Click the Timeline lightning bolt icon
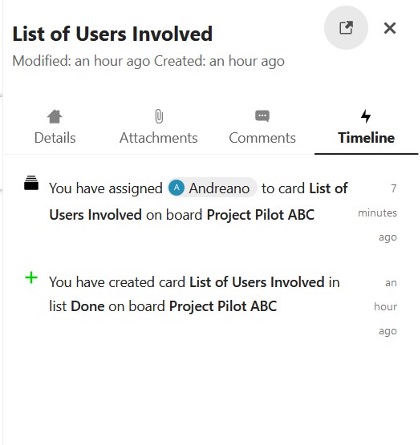The image size is (420, 445). [x=366, y=116]
